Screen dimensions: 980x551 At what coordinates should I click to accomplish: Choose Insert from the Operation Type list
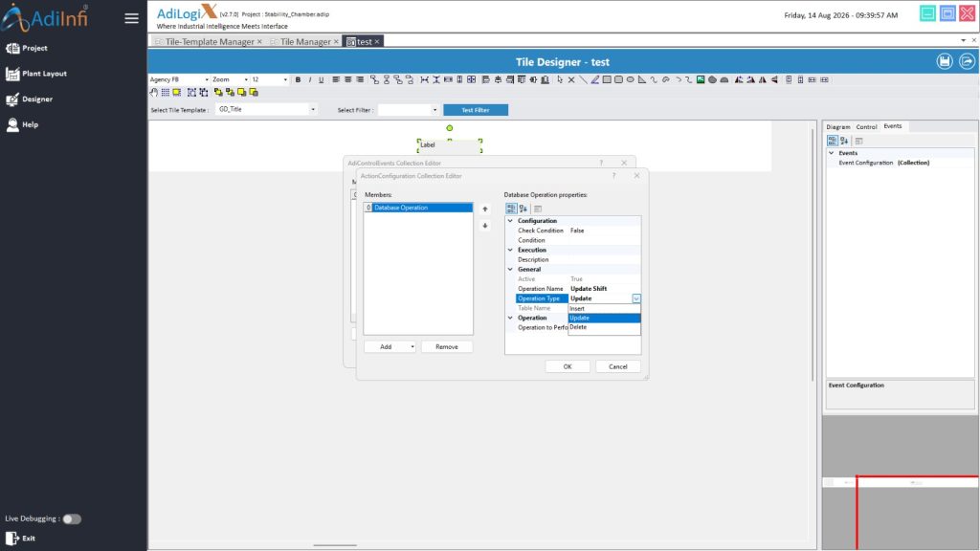[x=604, y=309]
